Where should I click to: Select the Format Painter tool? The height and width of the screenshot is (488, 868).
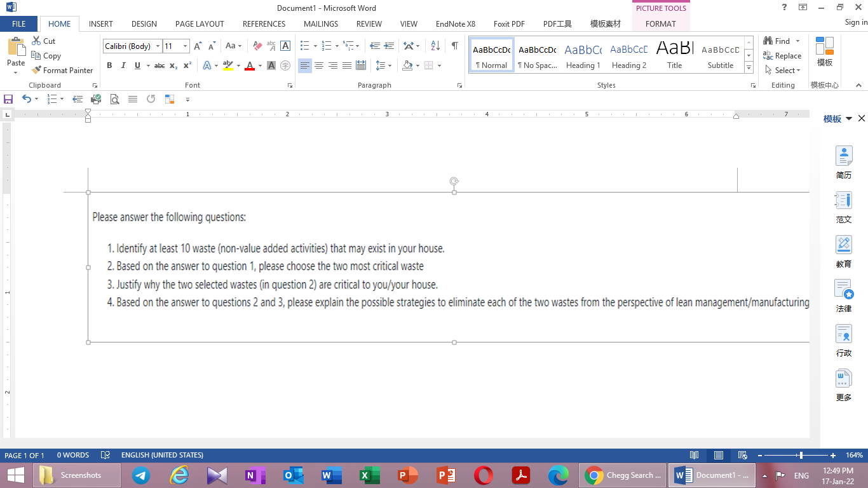(x=62, y=70)
